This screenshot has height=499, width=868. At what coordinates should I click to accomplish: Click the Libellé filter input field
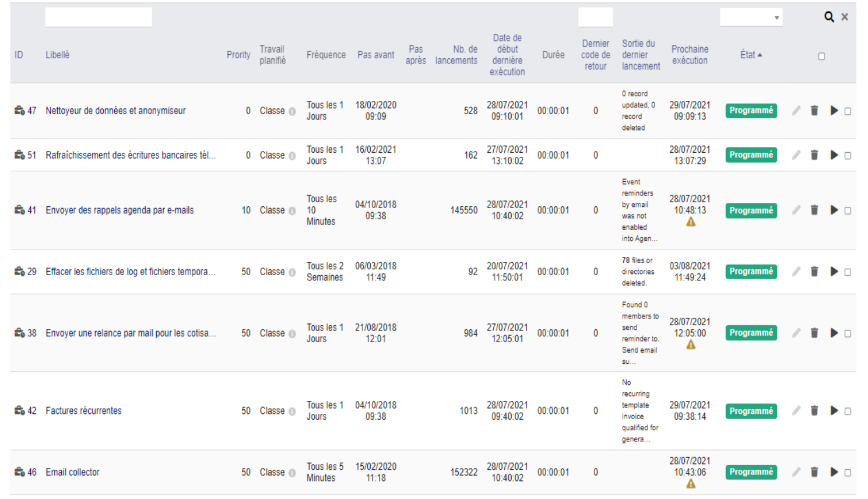(x=99, y=17)
